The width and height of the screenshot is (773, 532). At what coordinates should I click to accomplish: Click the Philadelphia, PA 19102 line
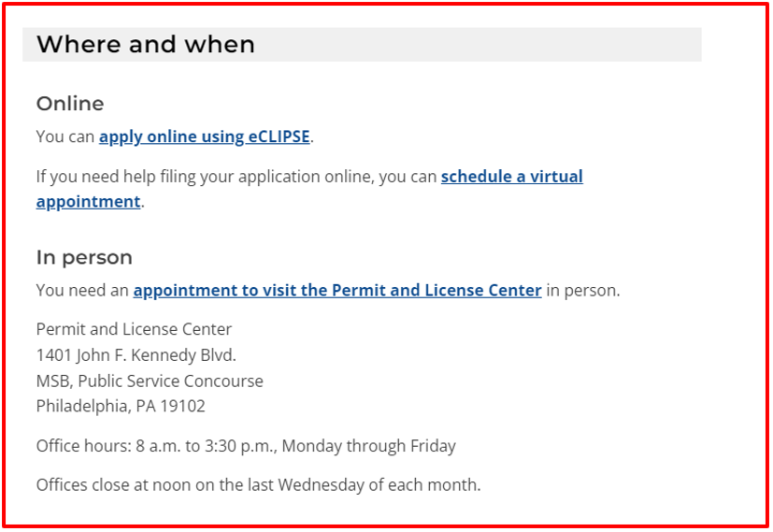point(121,407)
